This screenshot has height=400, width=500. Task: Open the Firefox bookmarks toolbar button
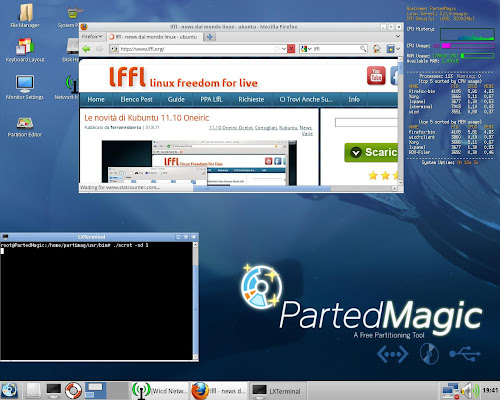click(x=390, y=49)
